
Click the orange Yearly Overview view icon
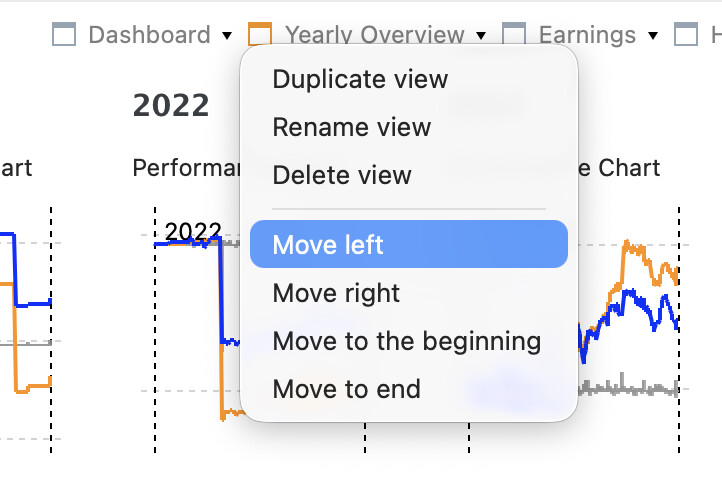pyautogui.click(x=260, y=33)
